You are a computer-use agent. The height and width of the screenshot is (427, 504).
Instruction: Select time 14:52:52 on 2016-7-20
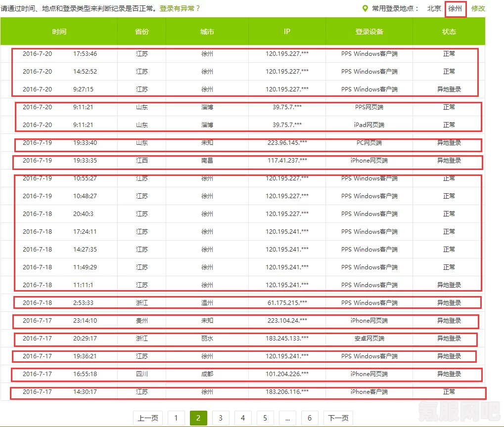click(x=85, y=71)
